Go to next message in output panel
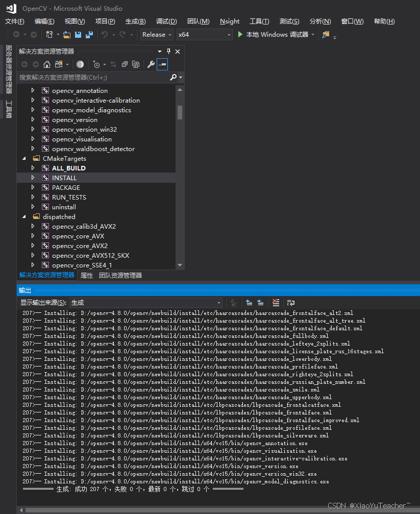Viewport: 420px width, 514px height. pyautogui.click(x=260, y=303)
